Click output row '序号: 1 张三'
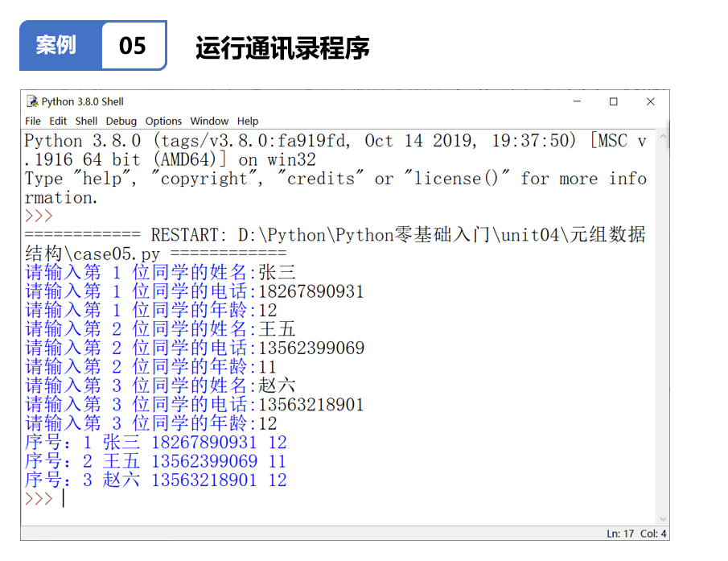Viewport: 728px width, 561px height. [155, 443]
